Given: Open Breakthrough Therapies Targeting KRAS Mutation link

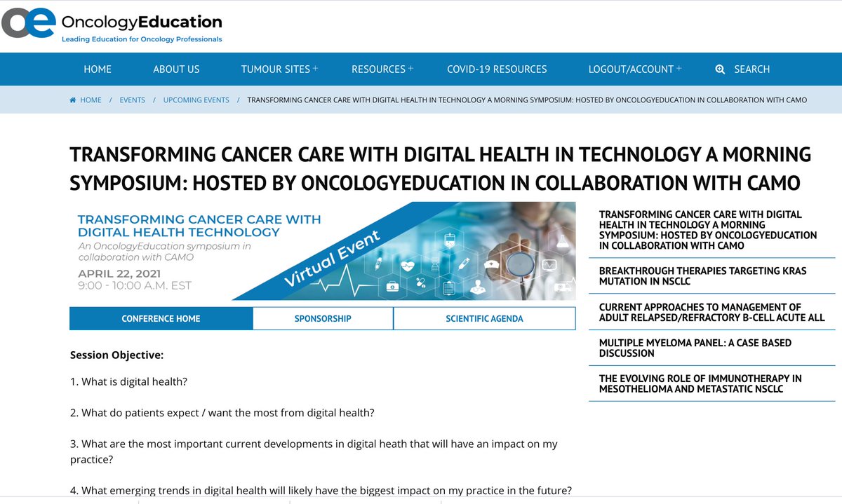Looking at the screenshot, I should (703, 275).
